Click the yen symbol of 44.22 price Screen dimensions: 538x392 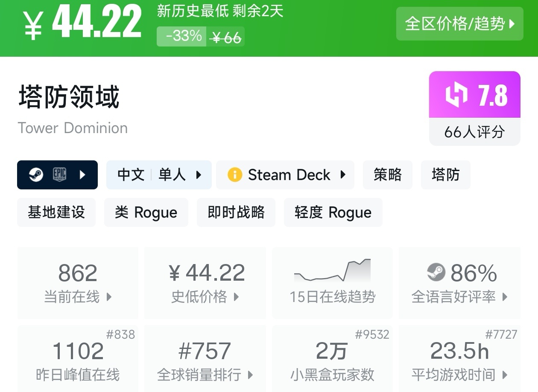tap(33, 26)
